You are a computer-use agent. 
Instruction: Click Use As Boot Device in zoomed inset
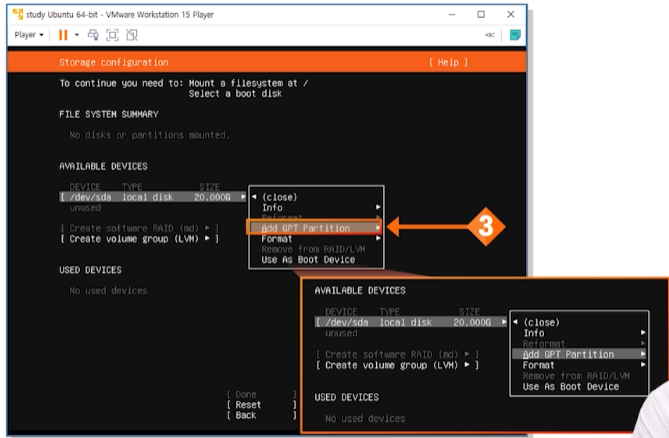571,386
